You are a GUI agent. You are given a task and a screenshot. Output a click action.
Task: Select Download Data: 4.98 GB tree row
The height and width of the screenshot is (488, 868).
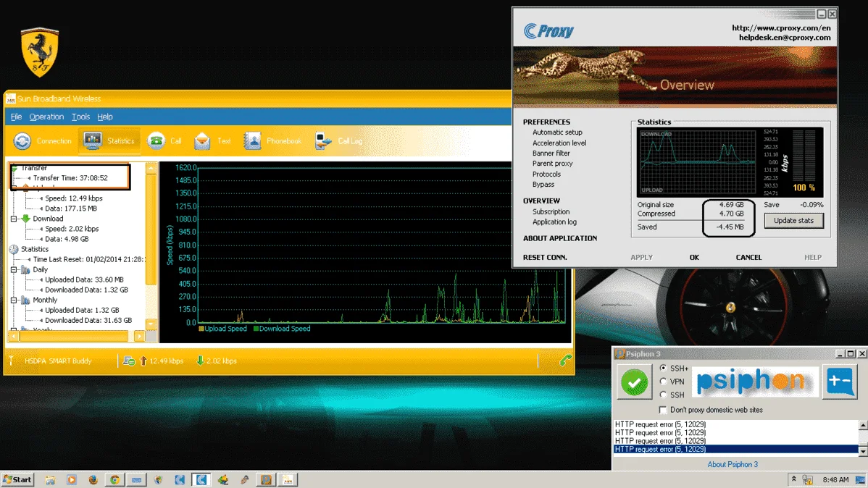click(67, 239)
